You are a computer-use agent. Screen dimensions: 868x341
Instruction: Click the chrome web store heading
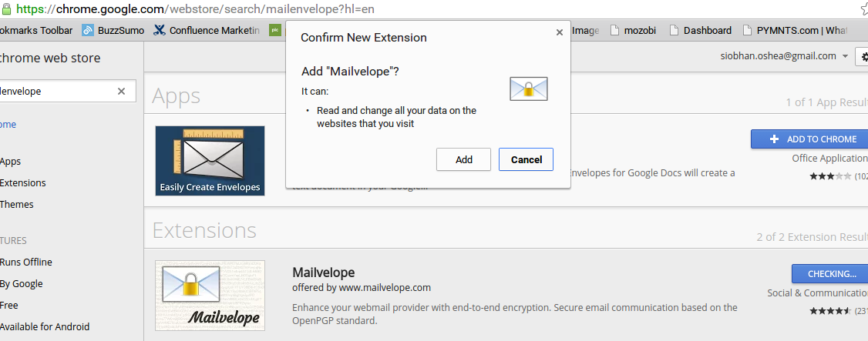tap(50, 58)
